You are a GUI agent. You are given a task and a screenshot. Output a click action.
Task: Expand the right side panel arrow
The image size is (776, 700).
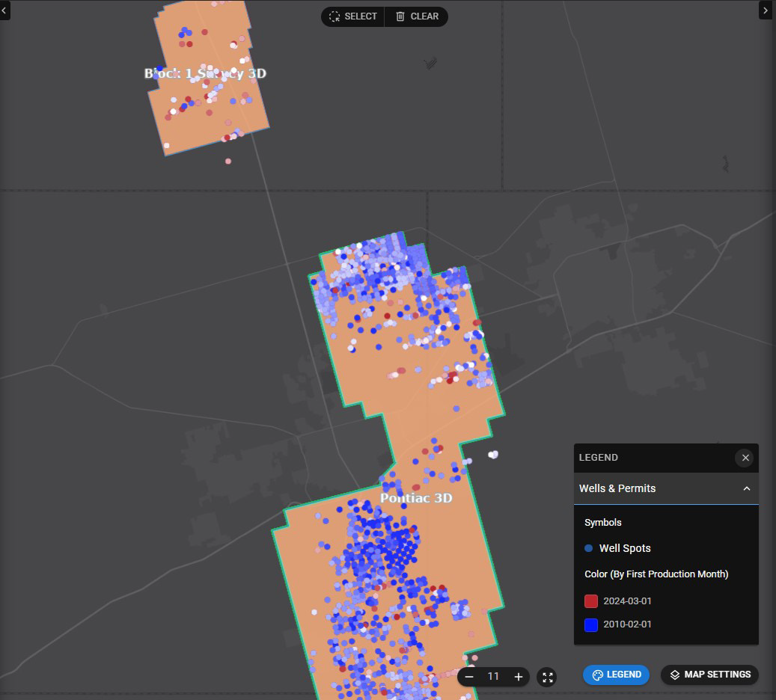[x=766, y=10]
